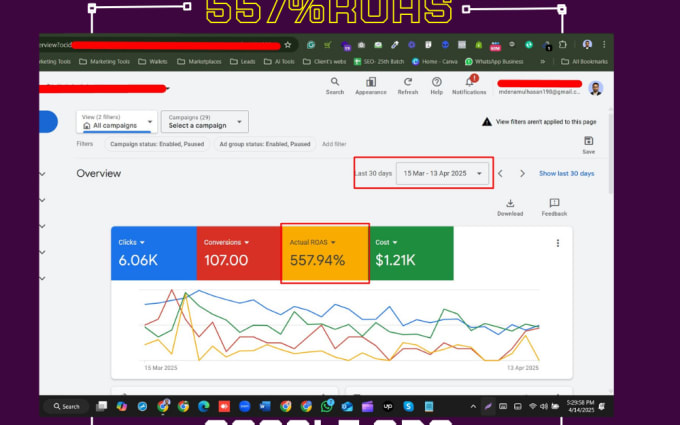
Task: Change the Actual ROAS metric dropdown arrow
Action: pos(333,242)
